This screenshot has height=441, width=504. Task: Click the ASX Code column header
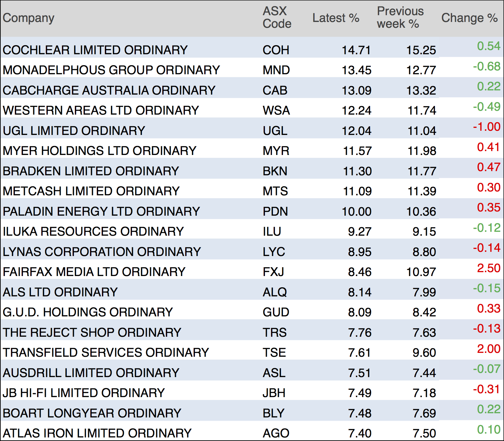[277, 18]
